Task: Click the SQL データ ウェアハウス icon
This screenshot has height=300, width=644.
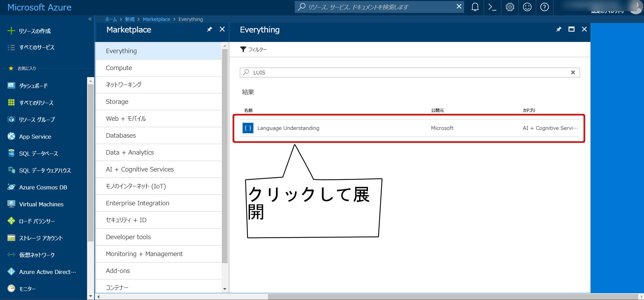Action: [11, 170]
